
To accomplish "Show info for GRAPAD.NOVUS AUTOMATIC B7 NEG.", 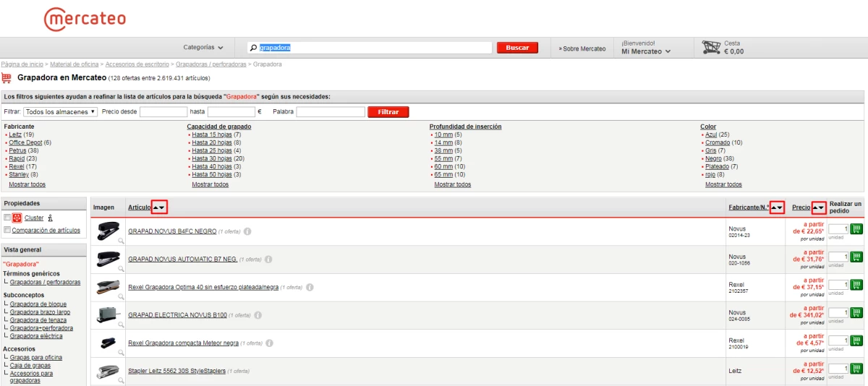I will [268, 260].
